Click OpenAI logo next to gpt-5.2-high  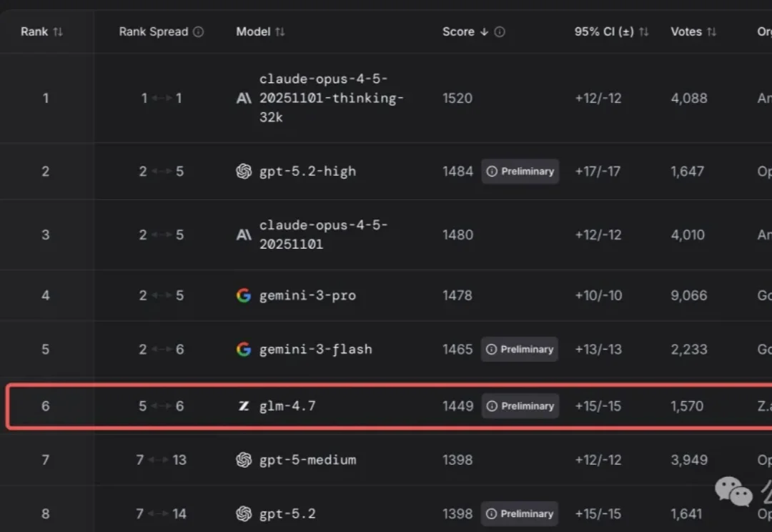coord(244,172)
